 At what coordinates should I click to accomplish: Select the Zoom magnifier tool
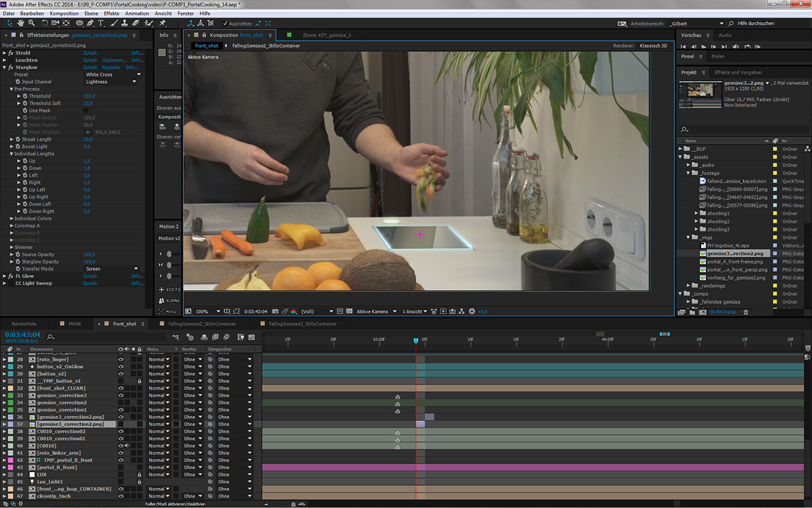(x=32, y=23)
